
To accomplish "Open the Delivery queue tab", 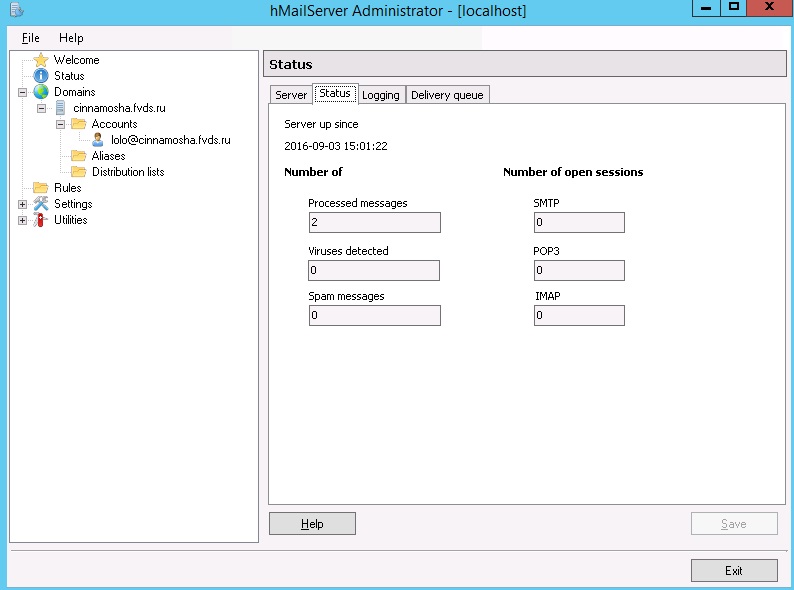I will click(447, 95).
